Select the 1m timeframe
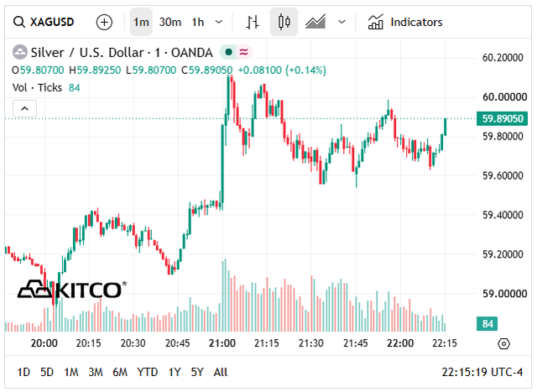 click(141, 23)
